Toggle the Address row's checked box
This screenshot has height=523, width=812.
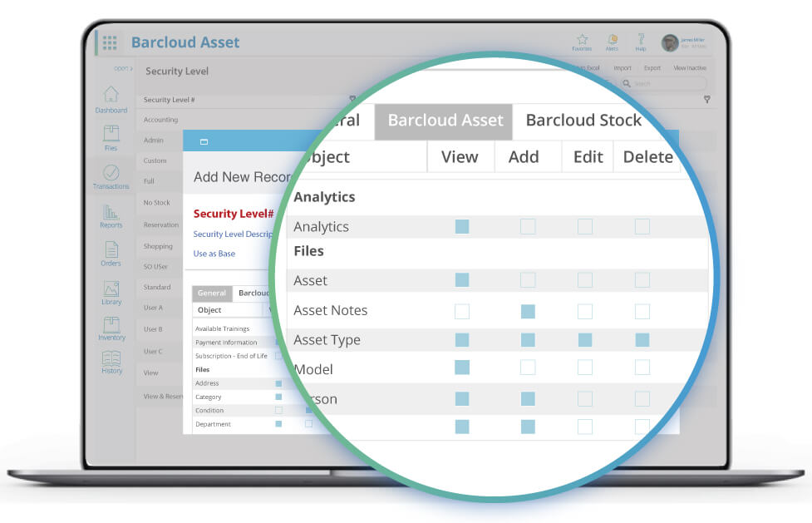tap(278, 383)
